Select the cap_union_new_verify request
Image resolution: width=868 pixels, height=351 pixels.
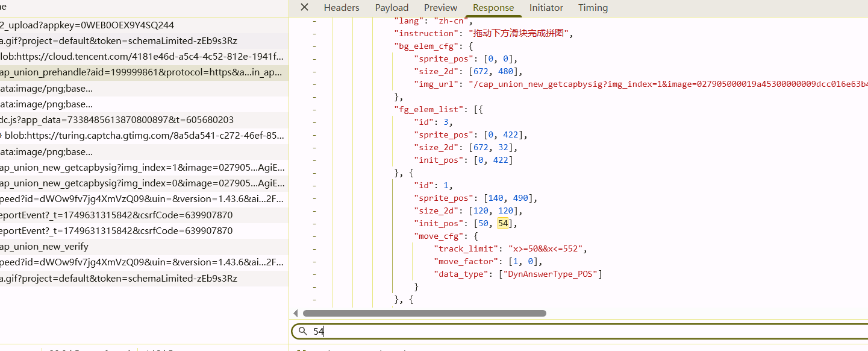tap(45, 246)
